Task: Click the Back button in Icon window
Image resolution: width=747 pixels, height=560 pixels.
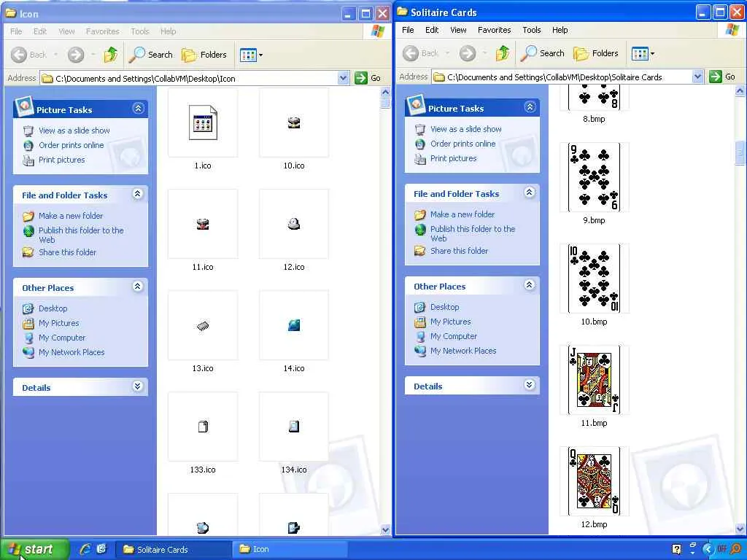Action: pos(28,55)
